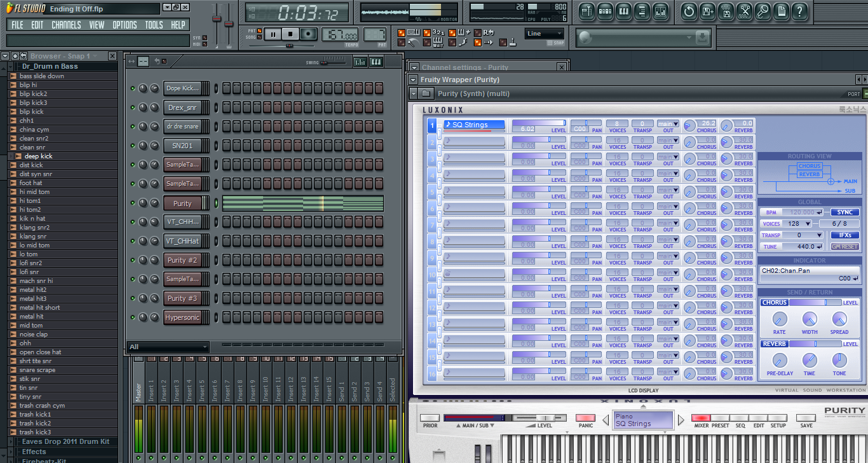Viewport: 868px width, 463px height.
Task: Click the Render as audio file icon
Action: click(726, 11)
